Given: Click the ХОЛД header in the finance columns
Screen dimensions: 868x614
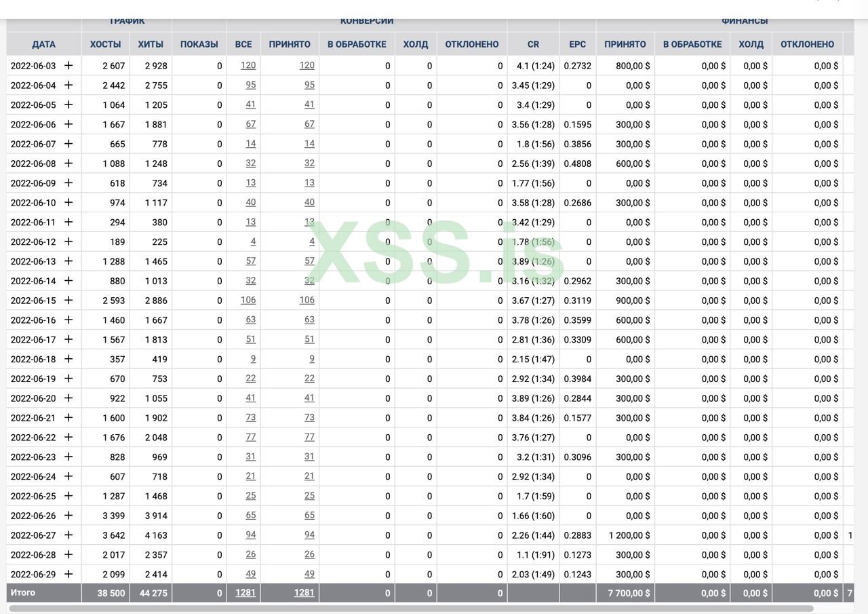Looking at the screenshot, I should [x=751, y=44].
